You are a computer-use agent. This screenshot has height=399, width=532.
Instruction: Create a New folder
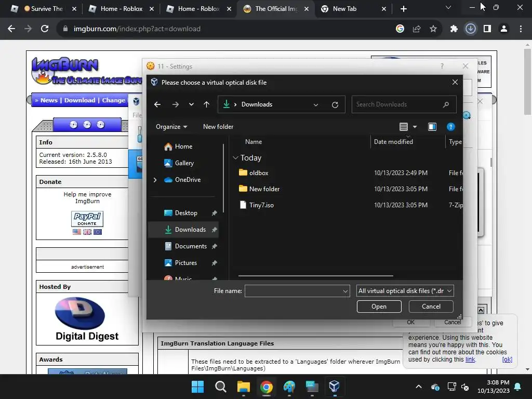point(218,127)
